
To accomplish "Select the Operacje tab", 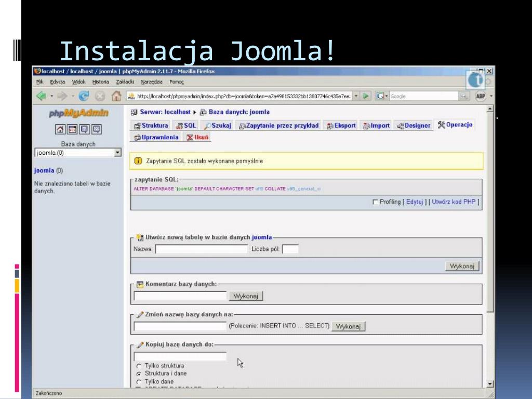I will pyautogui.click(x=455, y=125).
